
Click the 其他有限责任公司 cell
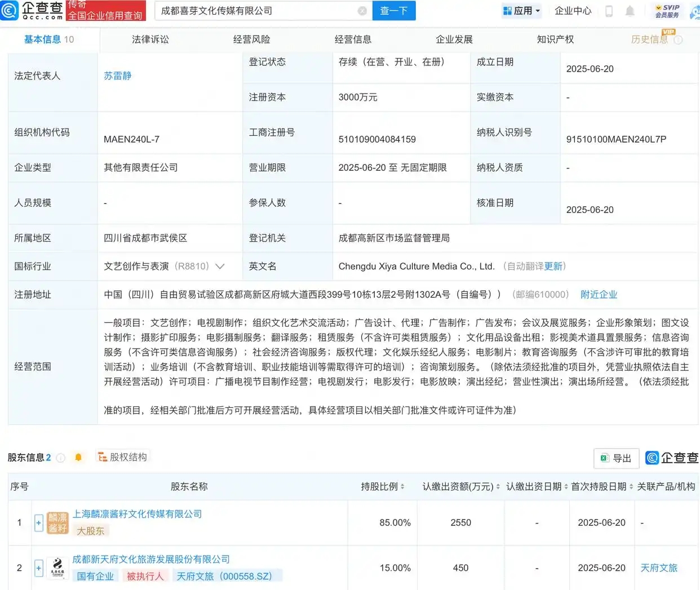click(x=141, y=168)
